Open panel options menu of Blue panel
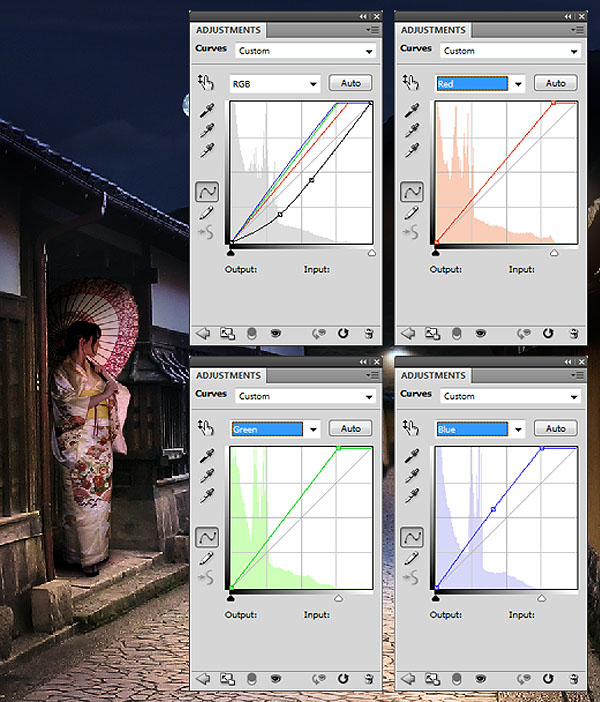This screenshot has height=702, width=600. coord(578,375)
